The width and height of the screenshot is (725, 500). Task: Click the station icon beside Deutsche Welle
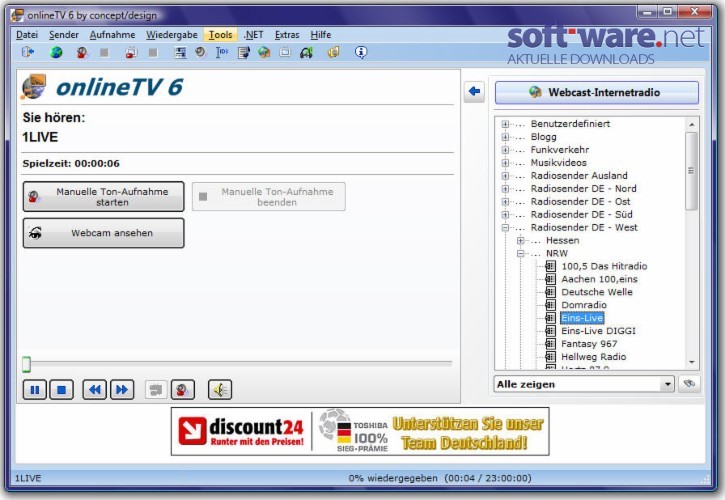click(x=550, y=292)
